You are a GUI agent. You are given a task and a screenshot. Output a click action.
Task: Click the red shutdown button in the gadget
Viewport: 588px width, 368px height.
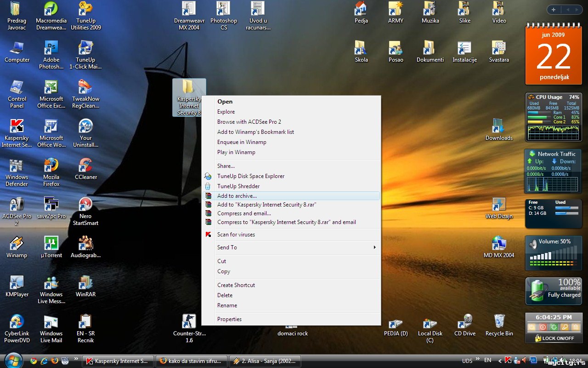pyautogui.click(x=543, y=327)
